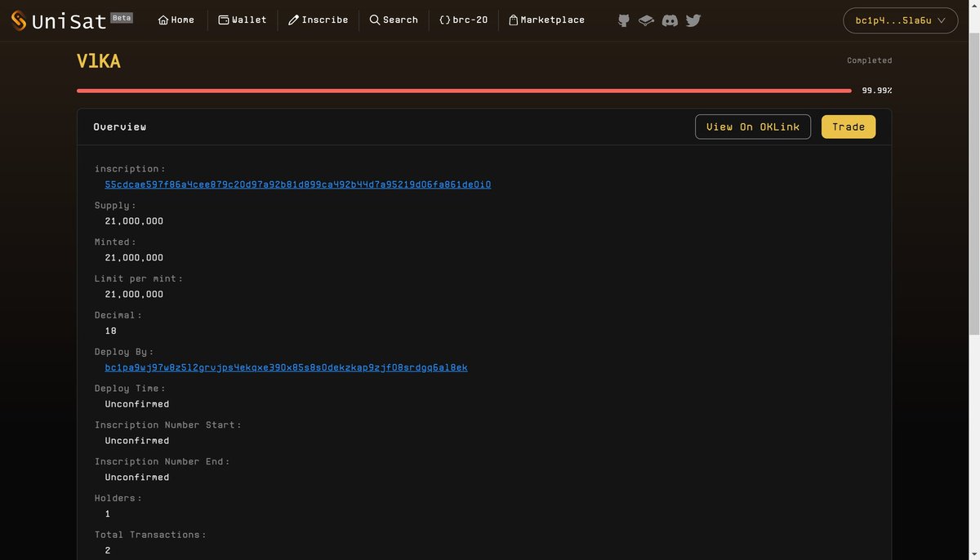Click the Beta badge next to UniSat

122,17
